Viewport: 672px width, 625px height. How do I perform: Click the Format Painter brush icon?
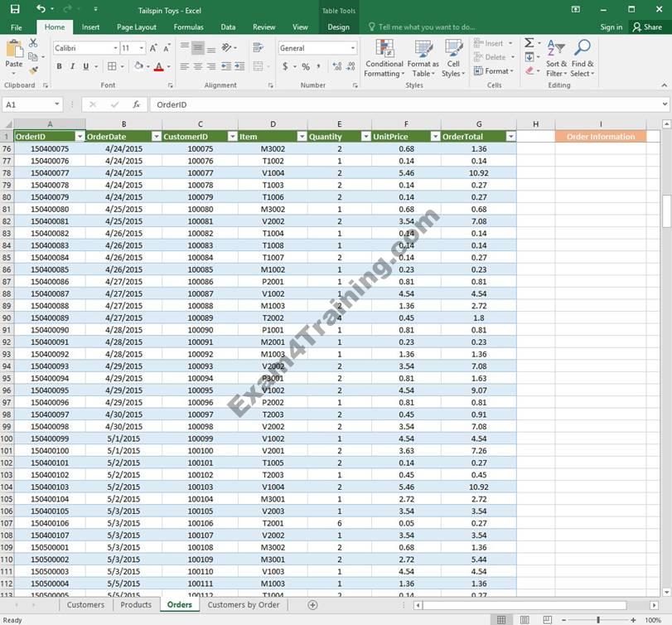coord(33,70)
